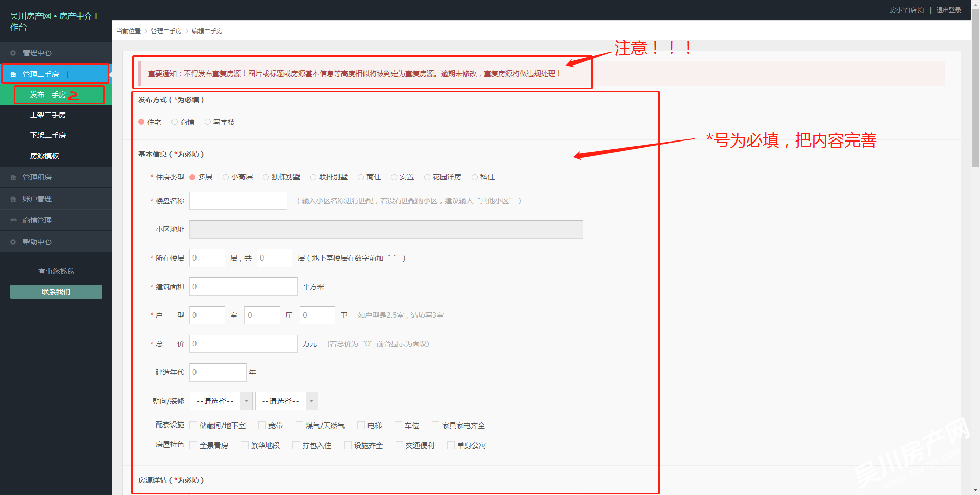The height and width of the screenshot is (495, 980).
Task: Check the 单身公寓 feature box
Action: (x=451, y=445)
